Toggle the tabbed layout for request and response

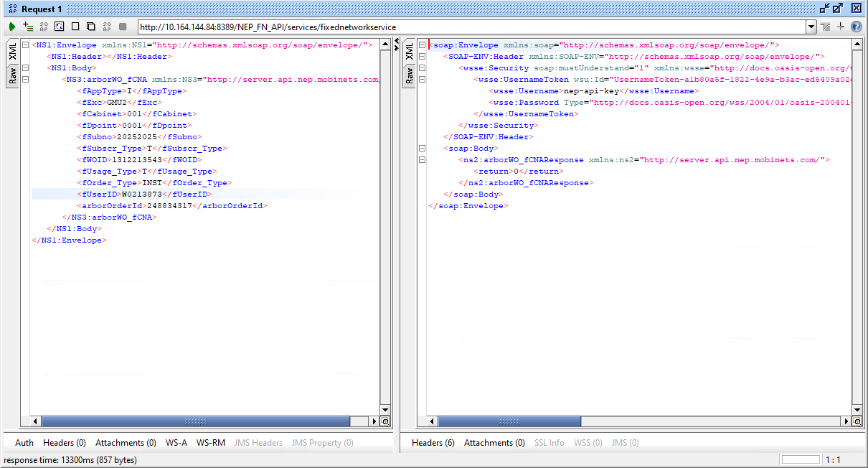tap(826, 27)
